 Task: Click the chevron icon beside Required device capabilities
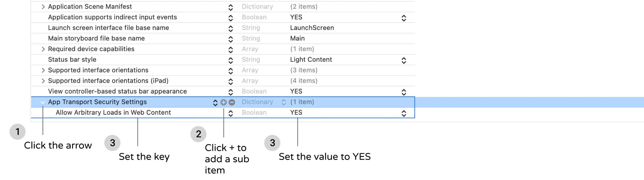[x=230, y=49]
